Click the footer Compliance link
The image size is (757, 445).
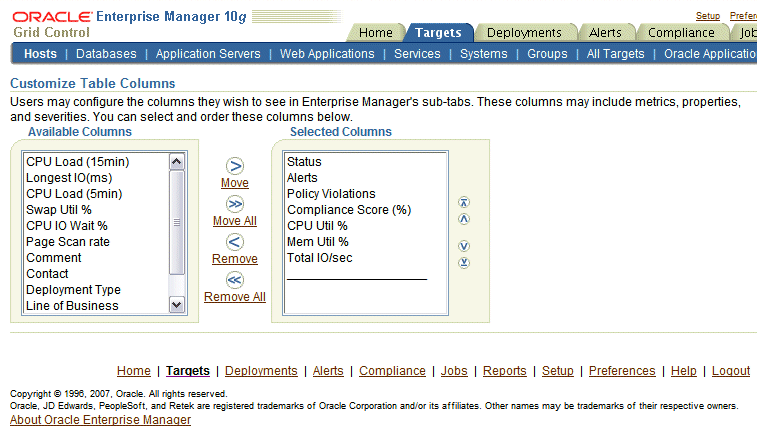pos(393,371)
